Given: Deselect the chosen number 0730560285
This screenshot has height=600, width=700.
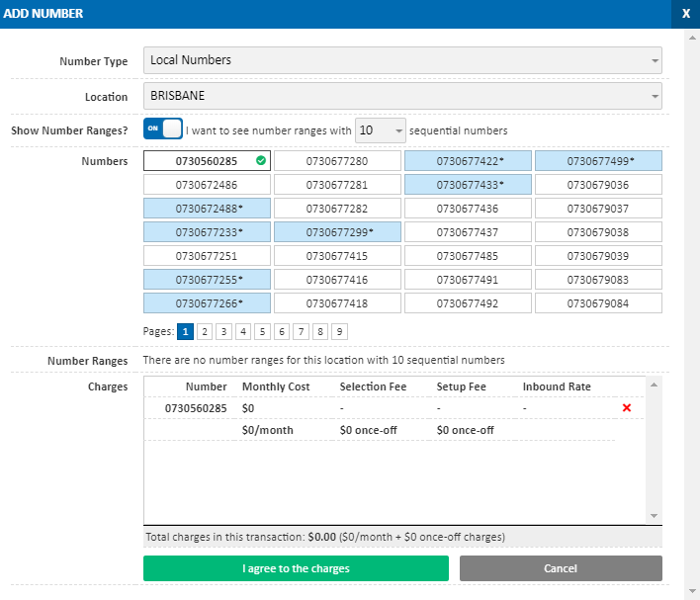Looking at the screenshot, I should 207,161.
